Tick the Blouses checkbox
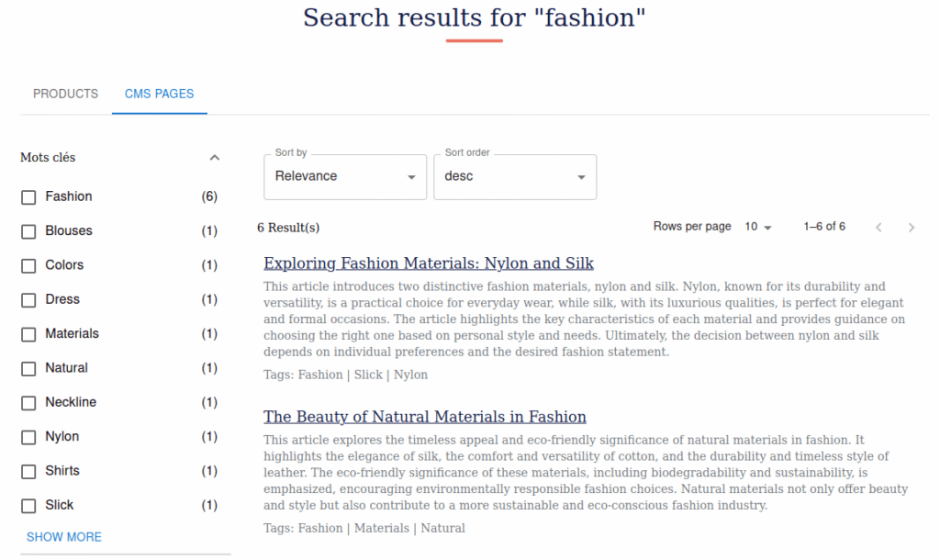This screenshot has width=940, height=560. click(28, 231)
